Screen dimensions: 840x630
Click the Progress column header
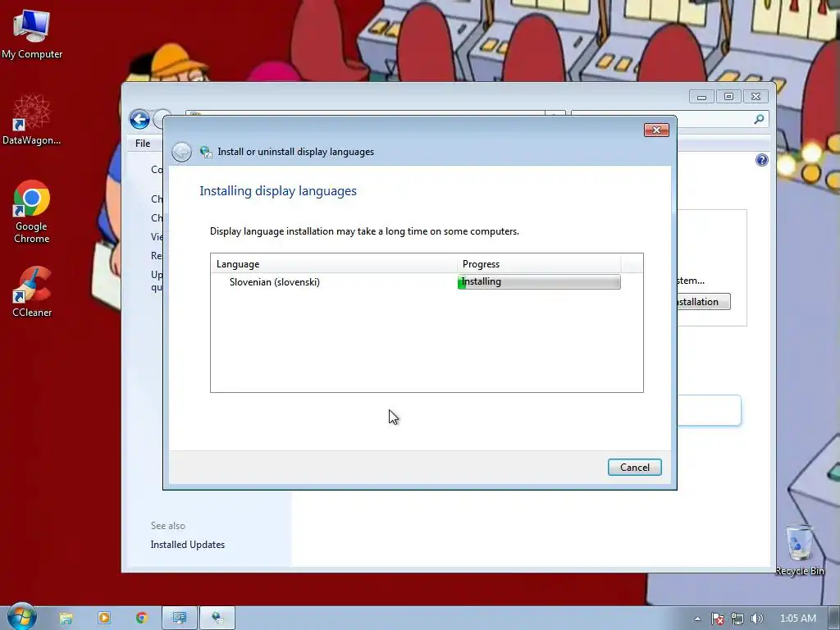tap(540, 264)
